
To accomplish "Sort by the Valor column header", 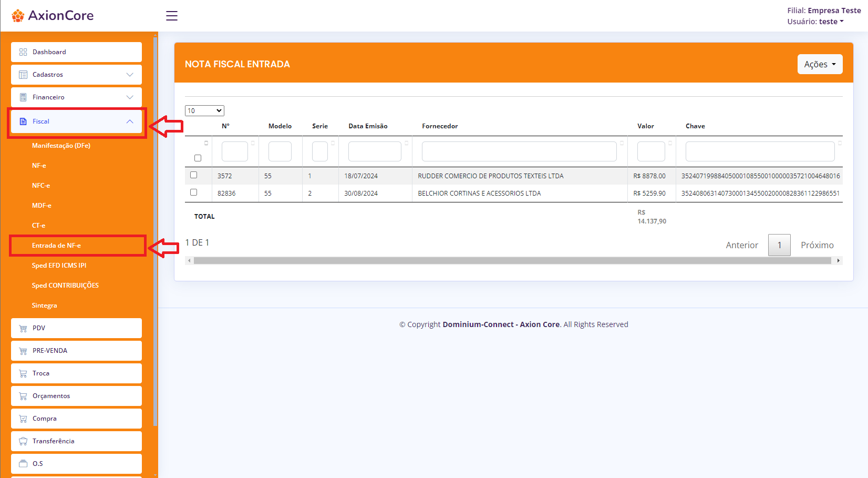I will (646, 126).
